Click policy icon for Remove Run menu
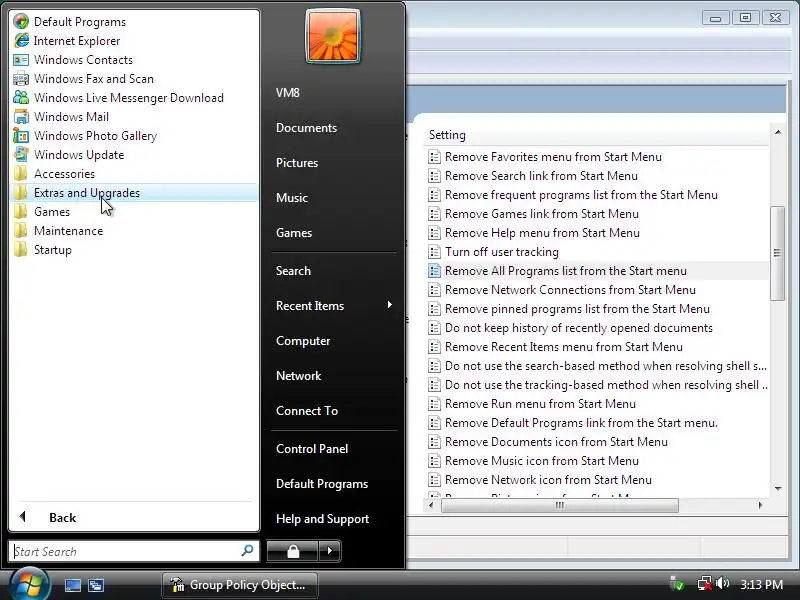Screen dimensions: 800x600 coord(434,404)
